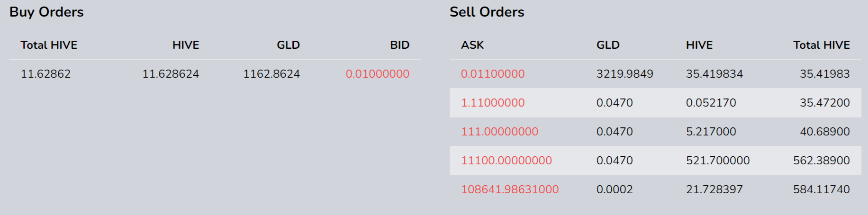Click Total HIVE header in Sell Orders
This screenshot has width=868, height=215.
(x=822, y=45)
